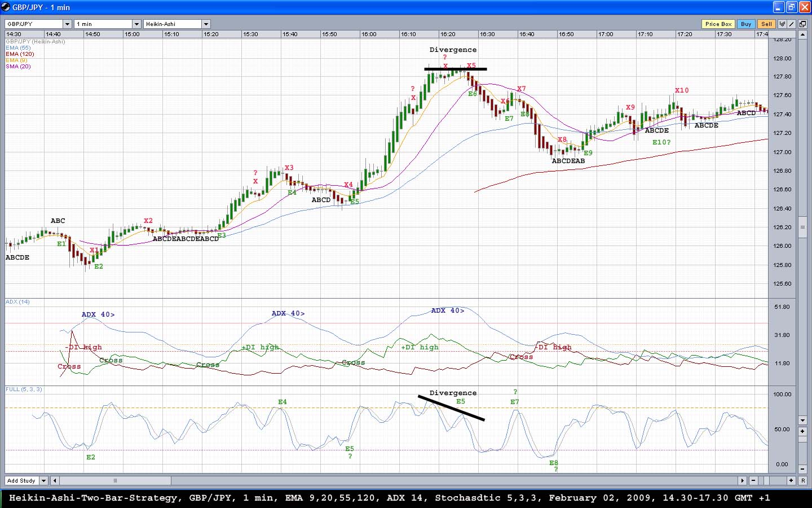Click the ABCDEAB annotation
The image size is (812, 508).
pos(568,161)
